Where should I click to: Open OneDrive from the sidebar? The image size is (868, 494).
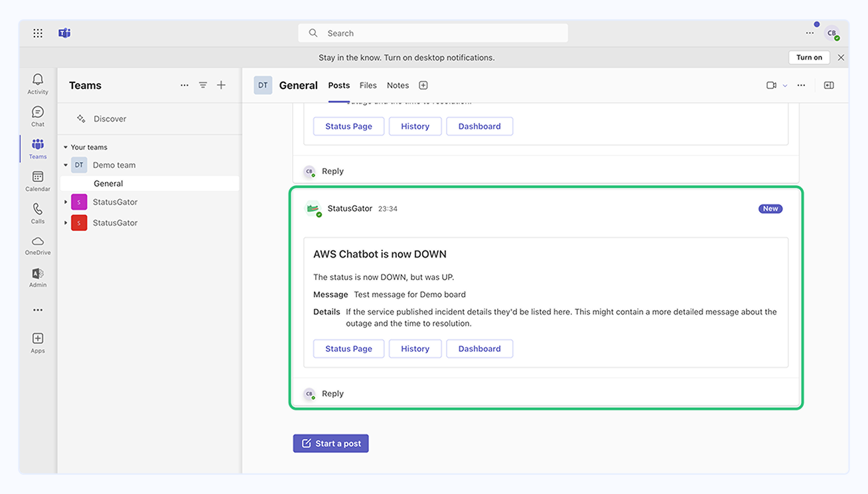(38, 245)
